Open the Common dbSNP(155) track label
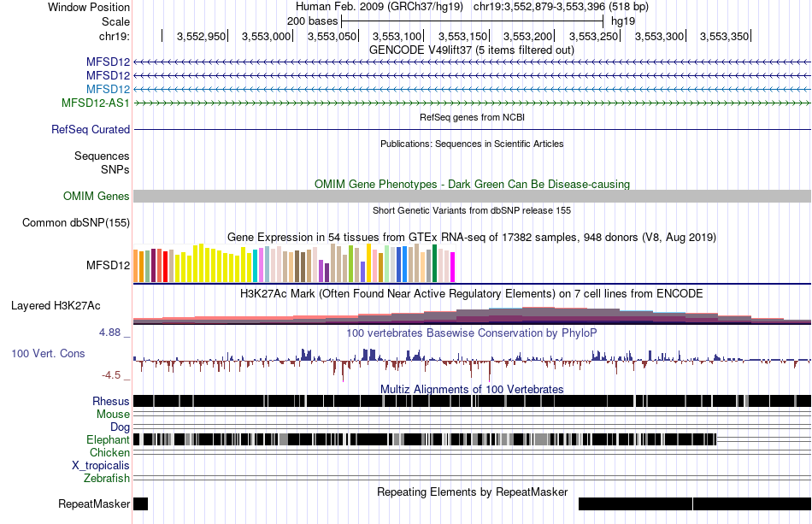Screen dimensions: 812x524 click(76, 222)
